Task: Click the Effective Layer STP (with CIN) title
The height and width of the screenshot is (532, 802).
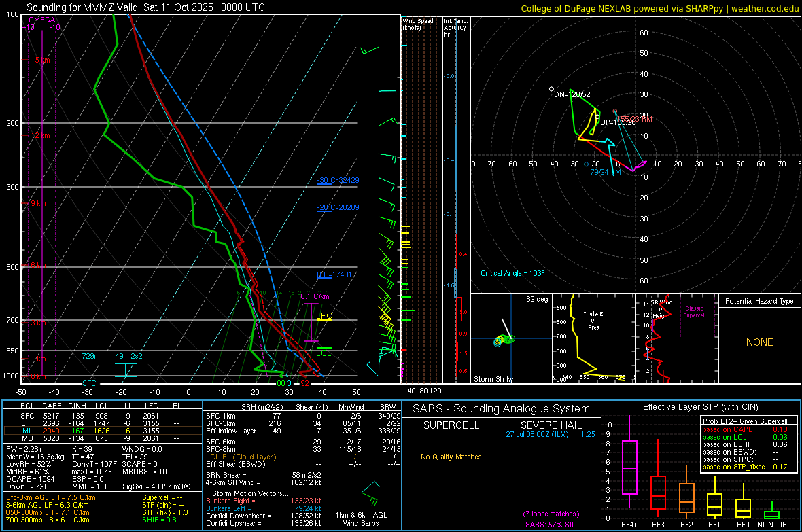Action: click(x=700, y=407)
